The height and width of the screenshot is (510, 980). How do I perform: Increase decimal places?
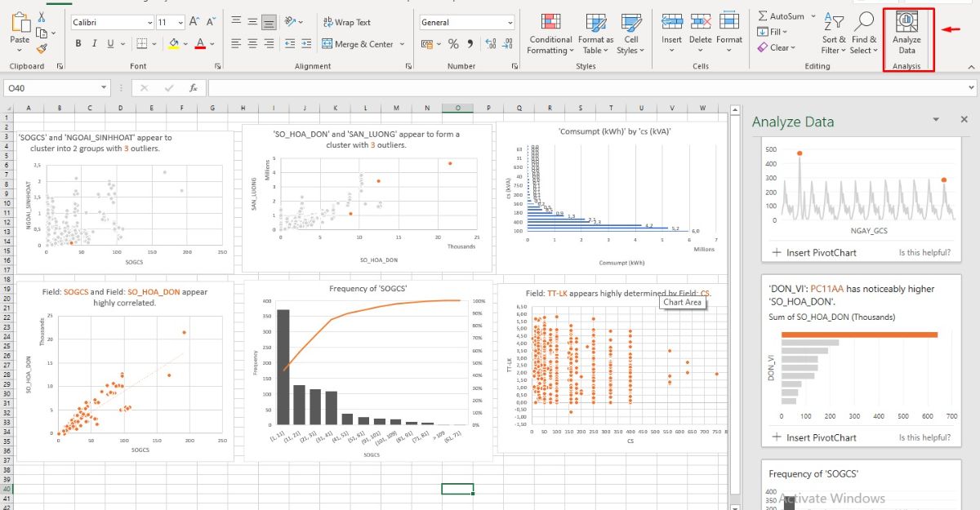point(490,44)
